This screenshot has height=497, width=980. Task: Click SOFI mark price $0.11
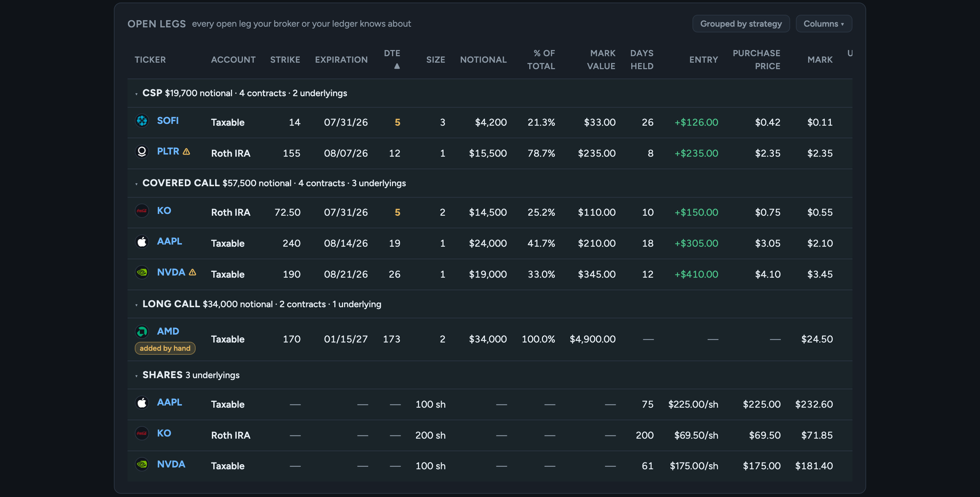pos(820,122)
